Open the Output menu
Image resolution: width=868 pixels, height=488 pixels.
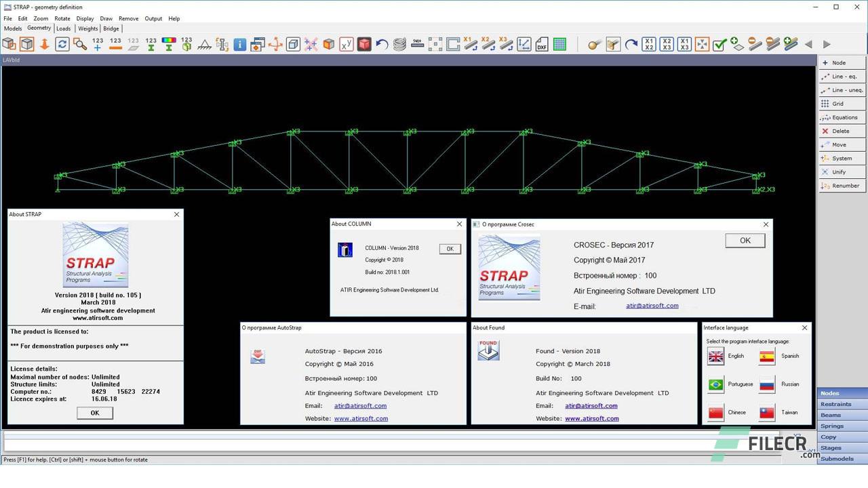click(153, 18)
